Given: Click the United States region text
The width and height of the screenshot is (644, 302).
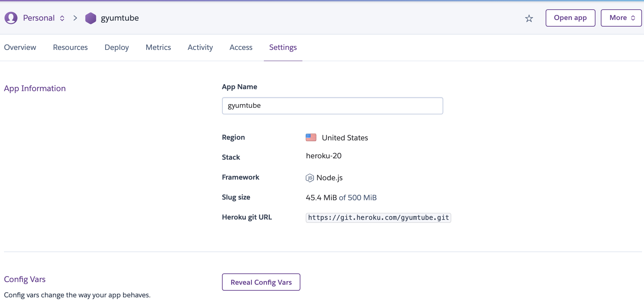Looking at the screenshot, I should pos(345,138).
